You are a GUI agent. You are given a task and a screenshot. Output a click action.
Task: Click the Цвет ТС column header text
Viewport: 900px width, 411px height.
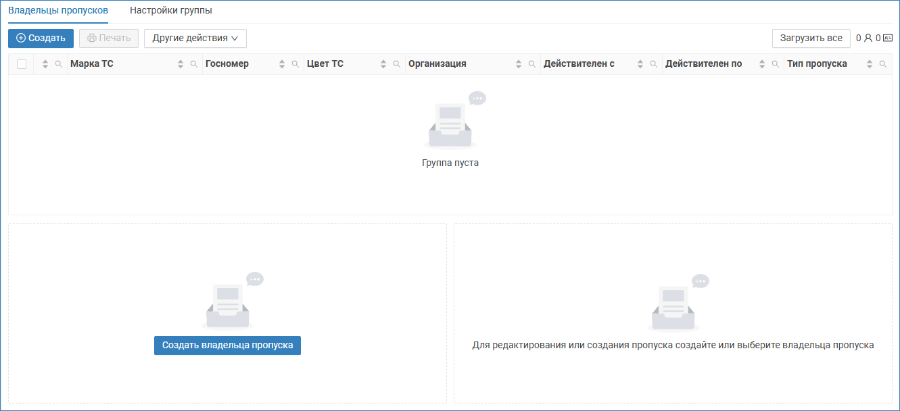[325, 64]
